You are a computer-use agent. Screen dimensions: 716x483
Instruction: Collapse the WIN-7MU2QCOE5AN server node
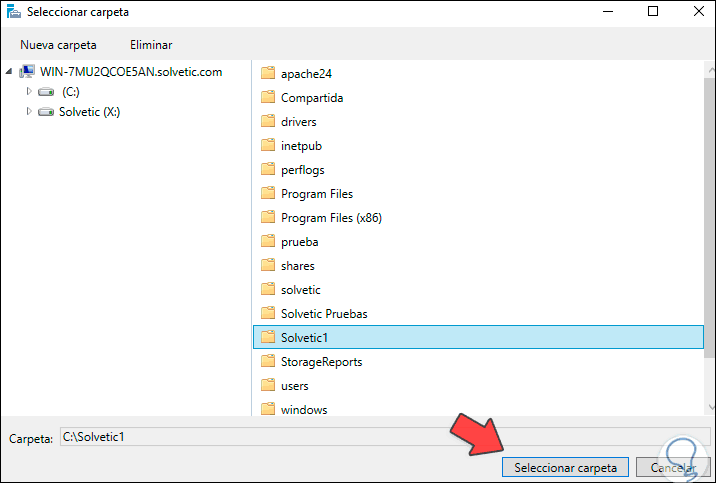tap(9, 71)
